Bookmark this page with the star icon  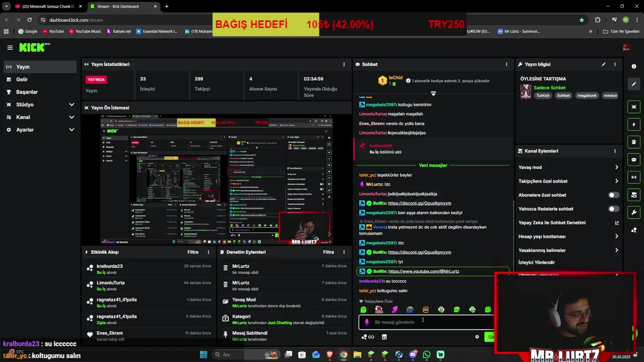point(582,20)
